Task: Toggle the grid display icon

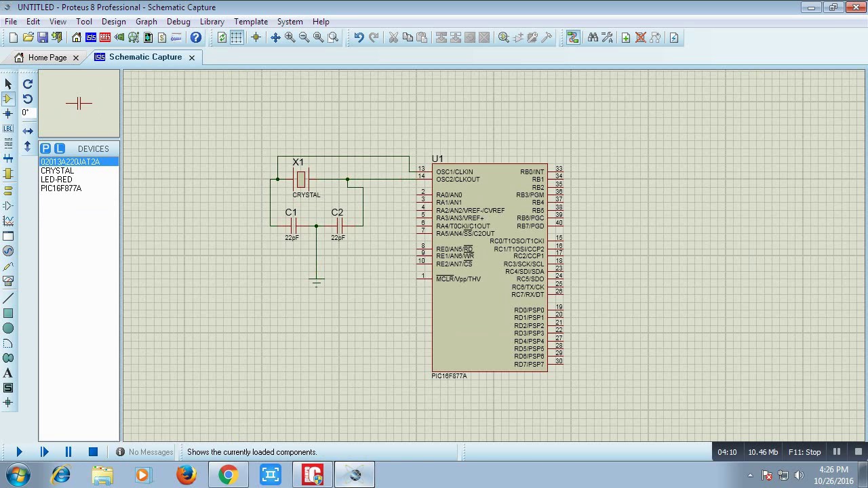Action: [x=237, y=37]
